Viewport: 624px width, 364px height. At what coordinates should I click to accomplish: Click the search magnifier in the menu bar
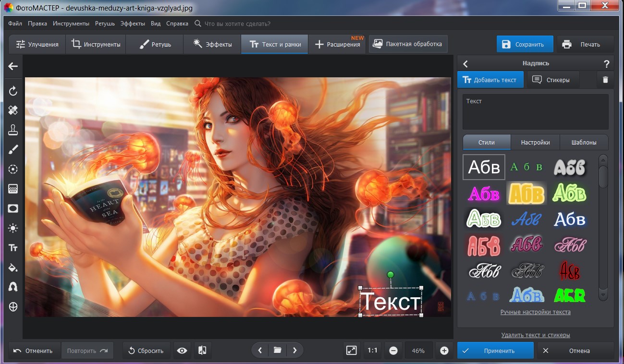198,24
